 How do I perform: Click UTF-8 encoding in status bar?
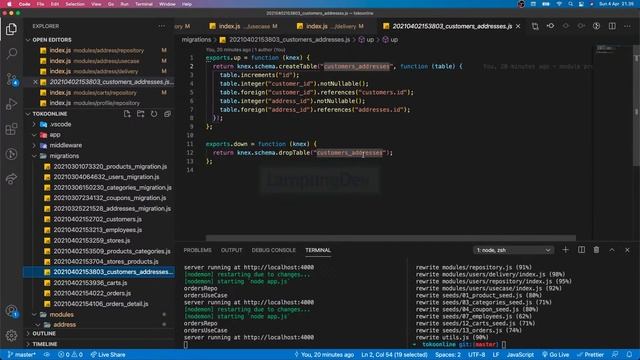476,354
